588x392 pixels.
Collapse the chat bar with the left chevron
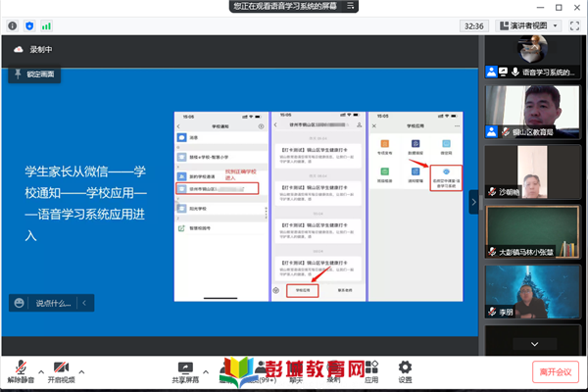[x=84, y=303]
